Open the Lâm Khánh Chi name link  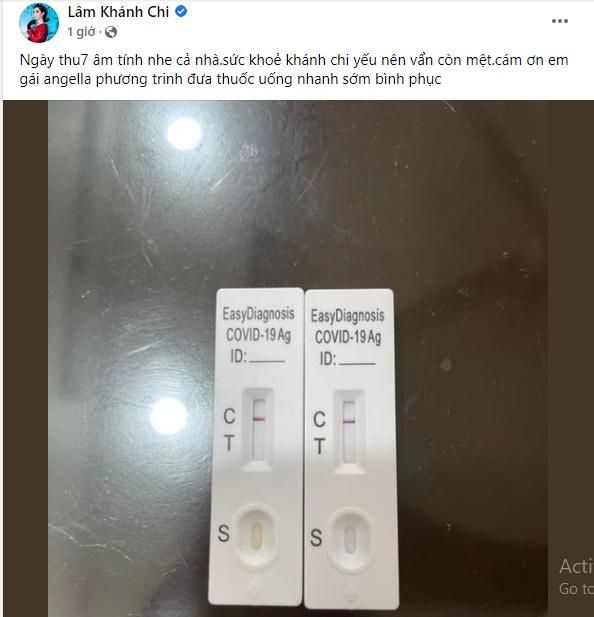point(118,12)
